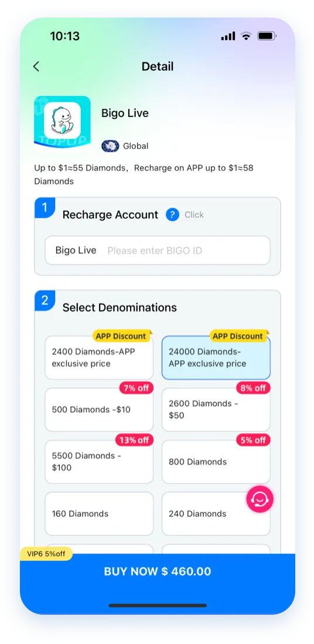Select 24000 Diamonds-APP exclusive price option
The width and height of the screenshot is (314, 644).
(x=216, y=358)
